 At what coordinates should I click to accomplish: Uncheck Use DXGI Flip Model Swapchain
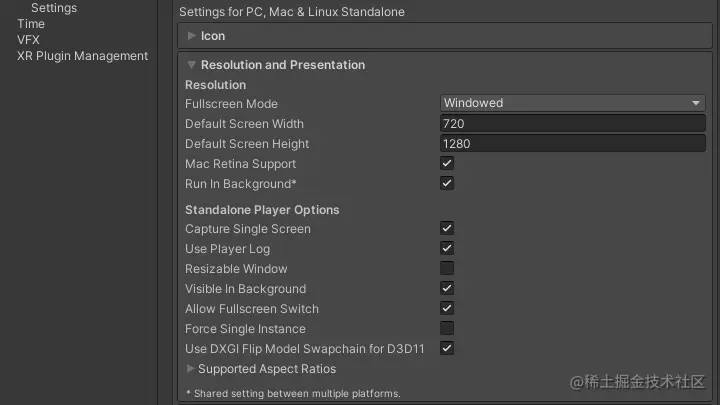tap(447, 349)
